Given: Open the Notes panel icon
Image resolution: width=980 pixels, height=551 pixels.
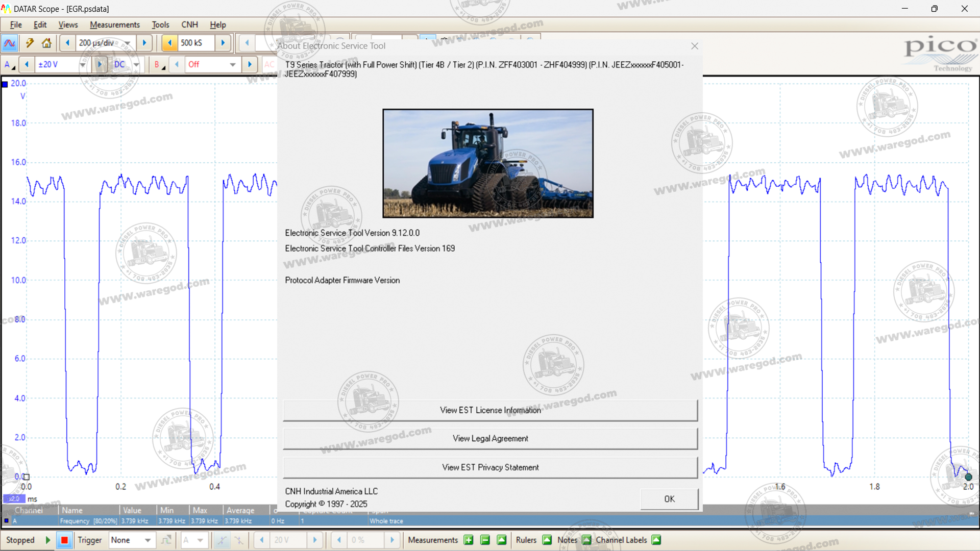Looking at the screenshot, I should (x=586, y=540).
